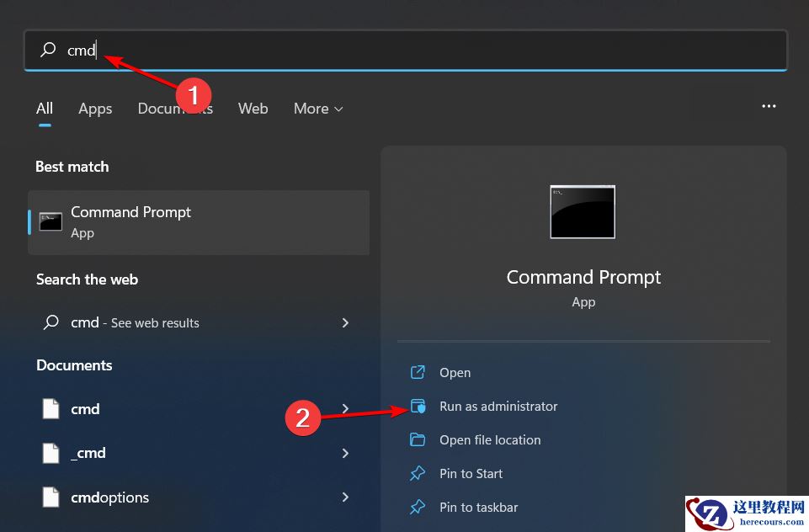This screenshot has width=809, height=532.
Task: Expand the cmd web results arrow
Action: click(x=345, y=322)
